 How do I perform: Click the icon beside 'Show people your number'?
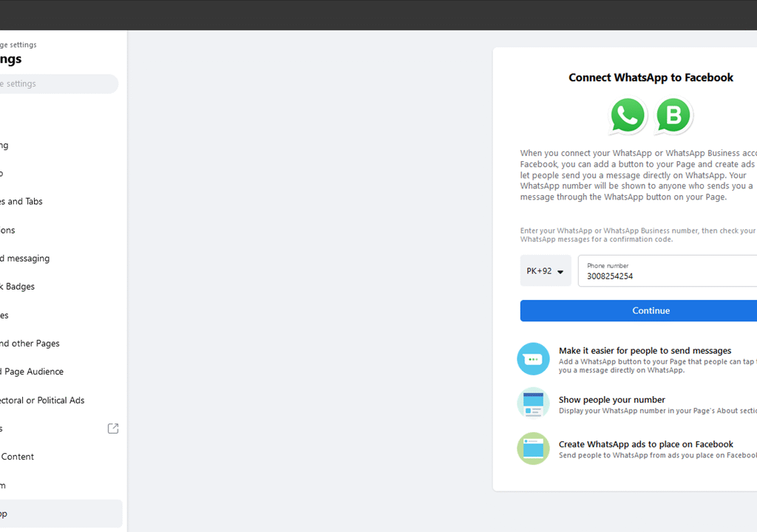click(533, 403)
